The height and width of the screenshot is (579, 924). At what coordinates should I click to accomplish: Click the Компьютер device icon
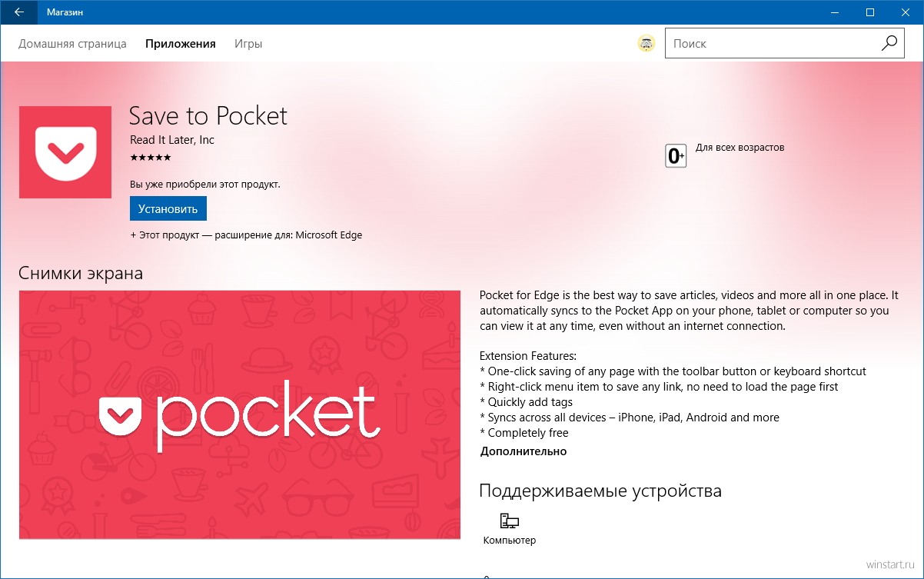(509, 521)
